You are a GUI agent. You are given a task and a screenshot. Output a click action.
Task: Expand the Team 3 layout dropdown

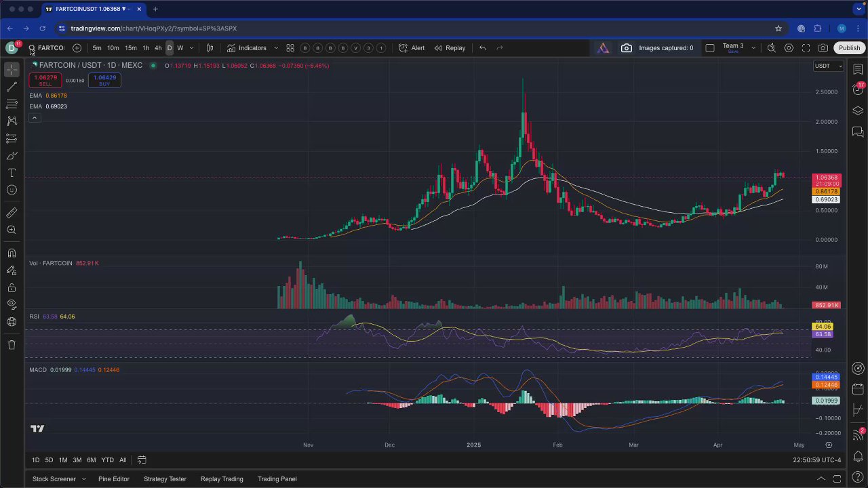[x=753, y=48]
